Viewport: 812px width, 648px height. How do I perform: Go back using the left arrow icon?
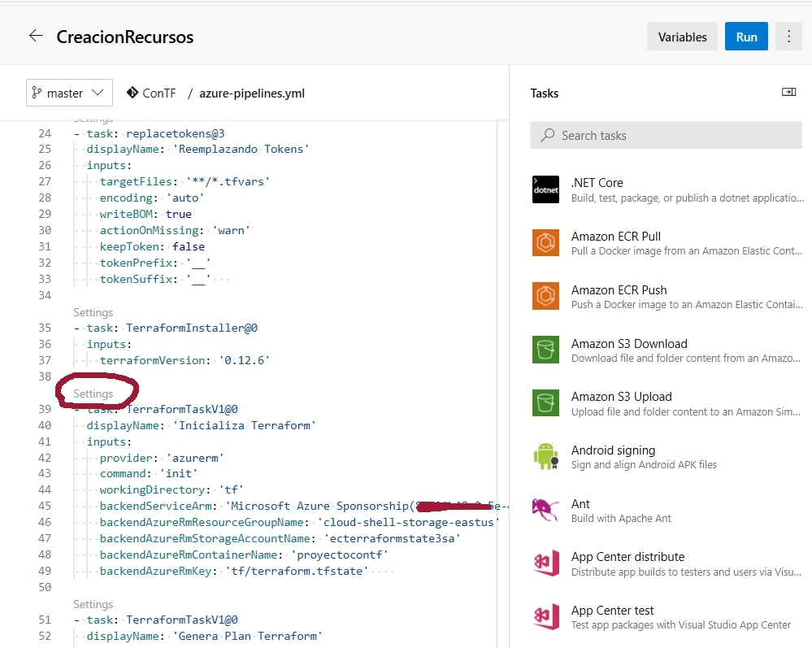(36, 36)
